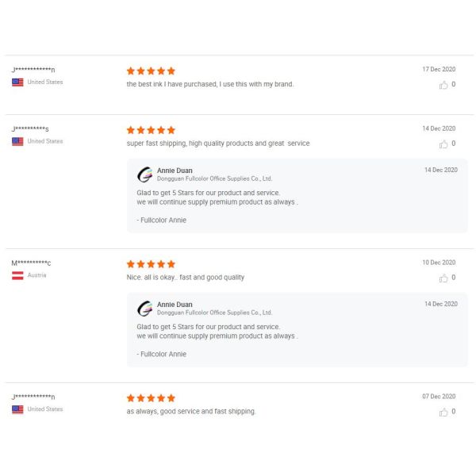Screen dimensions: 476x476
Task: Click the star rating on the as always review
Action: 151,398
